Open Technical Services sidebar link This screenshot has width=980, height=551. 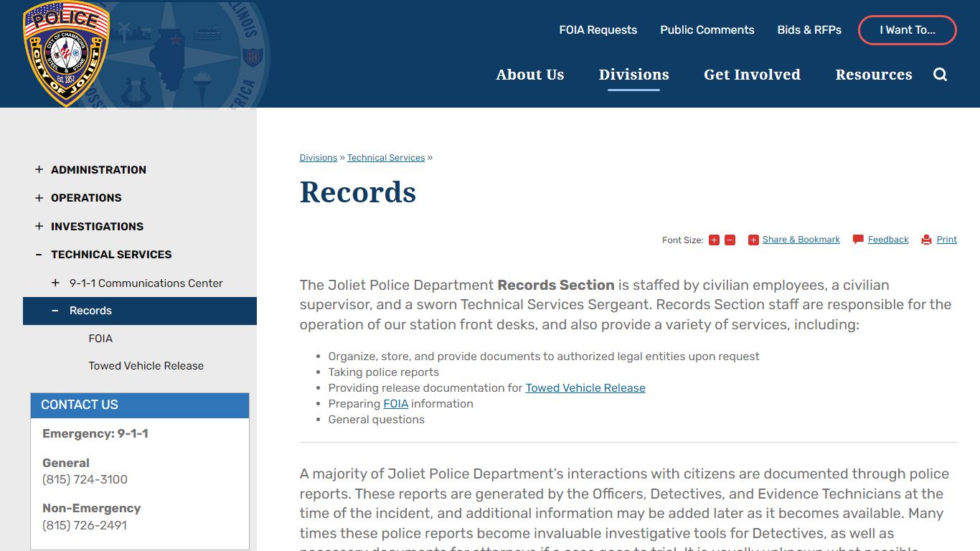point(111,255)
